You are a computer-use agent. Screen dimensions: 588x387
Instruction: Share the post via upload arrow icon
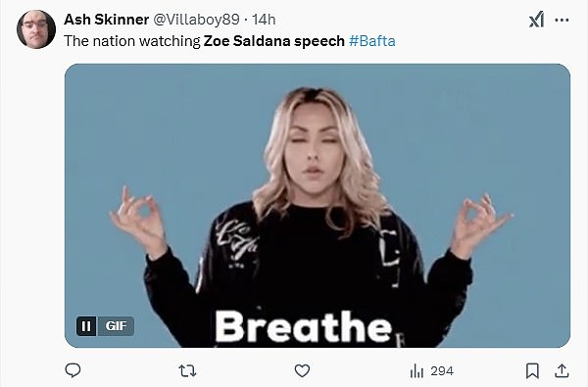(x=562, y=370)
